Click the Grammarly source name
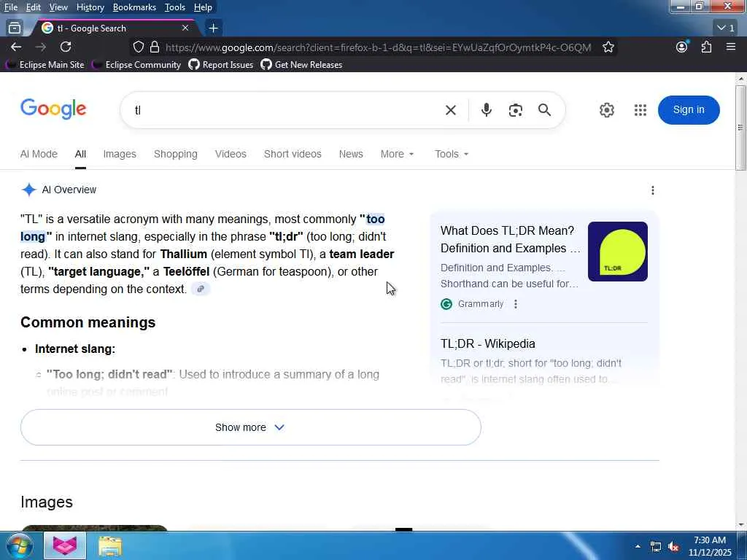This screenshot has width=747, height=560. (480, 304)
